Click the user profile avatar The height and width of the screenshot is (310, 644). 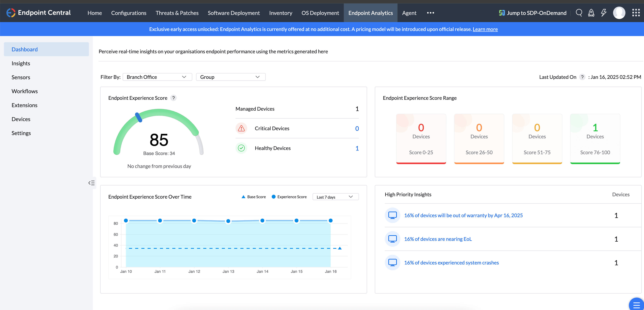click(619, 13)
